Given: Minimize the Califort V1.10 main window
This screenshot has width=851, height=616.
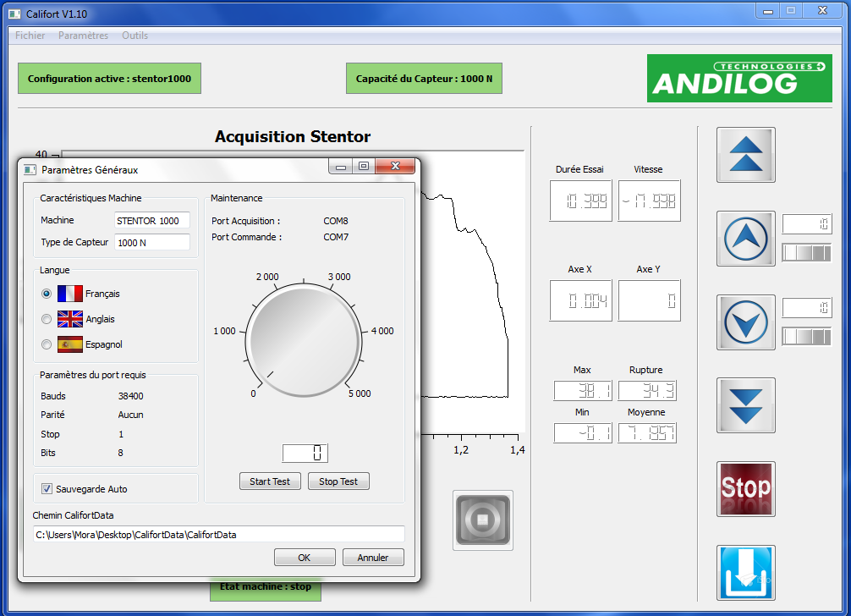Looking at the screenshot, I should click(x=768, y=11).
